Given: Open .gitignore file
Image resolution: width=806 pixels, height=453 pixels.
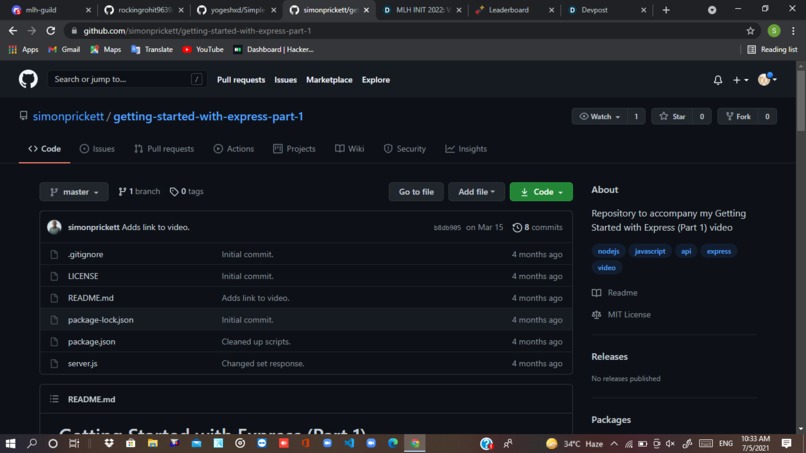Looking at the screenshot, I should pos(85,255).
